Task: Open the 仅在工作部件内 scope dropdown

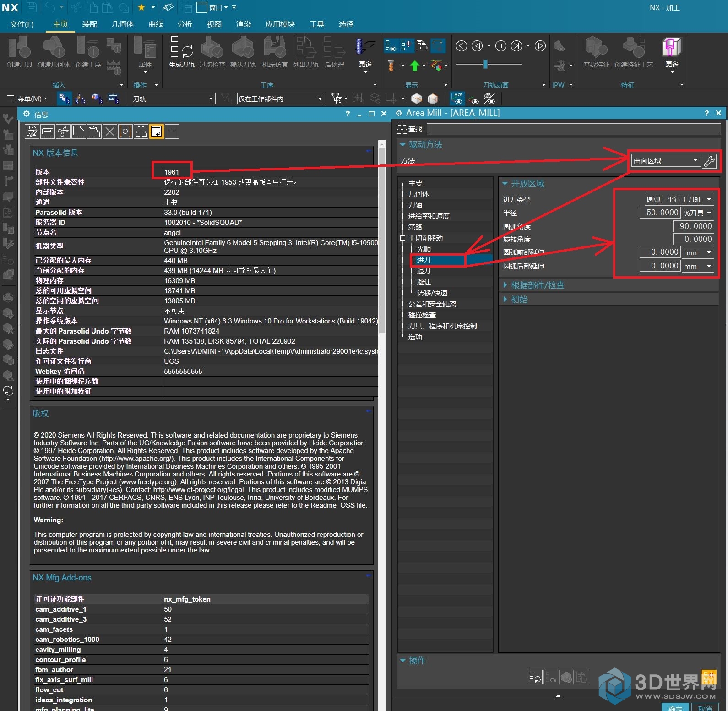Action: point(281,98)
